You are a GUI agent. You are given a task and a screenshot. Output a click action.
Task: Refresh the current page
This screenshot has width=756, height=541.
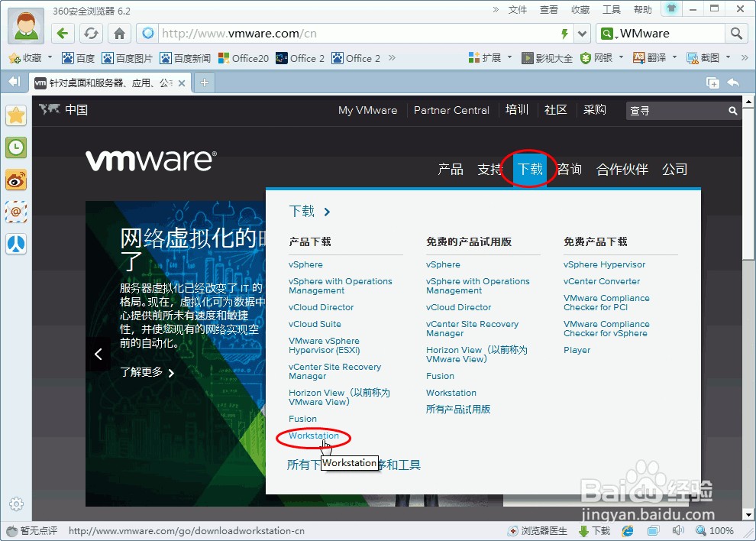[x=90, y=34]
